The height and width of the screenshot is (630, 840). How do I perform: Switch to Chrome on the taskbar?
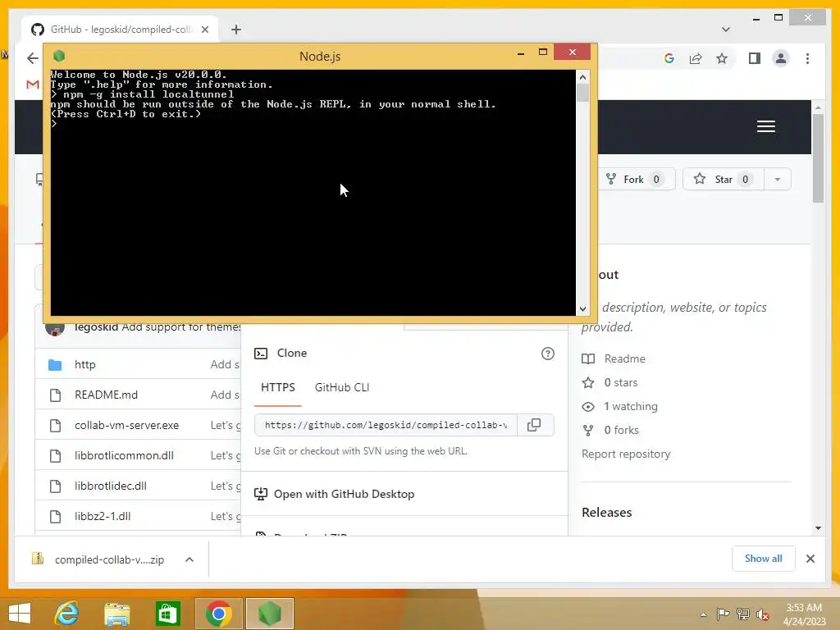pyautogui.click(x=218, y=614)
